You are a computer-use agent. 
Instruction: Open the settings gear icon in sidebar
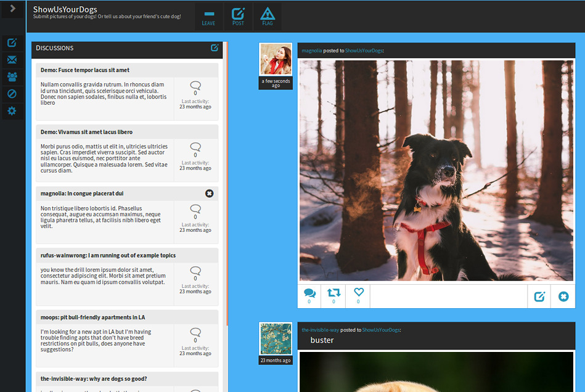pos(12,111)
